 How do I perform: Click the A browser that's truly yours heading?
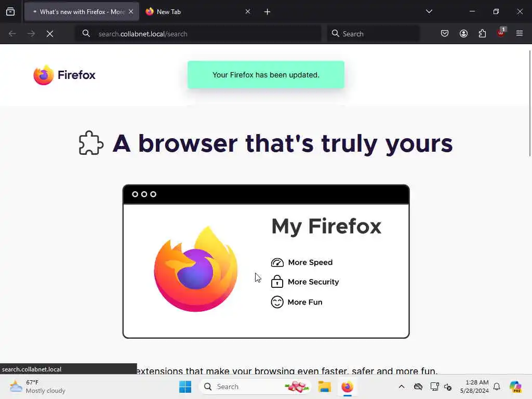[x=283, y=143]
